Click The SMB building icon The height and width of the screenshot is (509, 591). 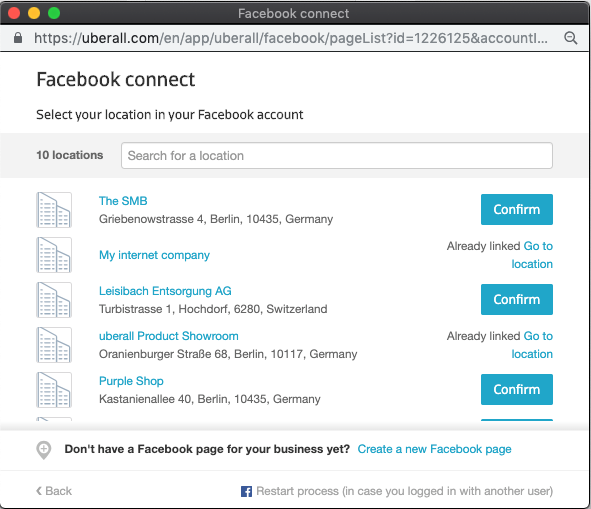pos(54,210)
